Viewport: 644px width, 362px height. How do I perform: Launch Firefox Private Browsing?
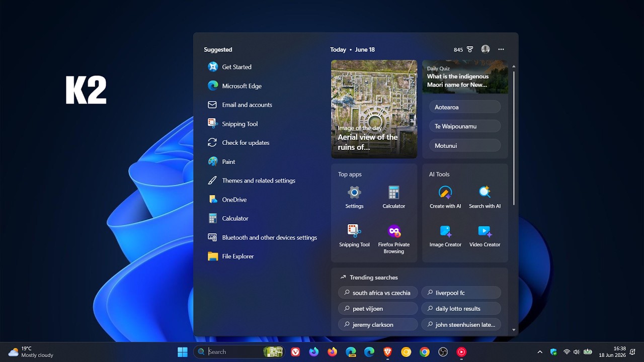[x=393, y=239]
